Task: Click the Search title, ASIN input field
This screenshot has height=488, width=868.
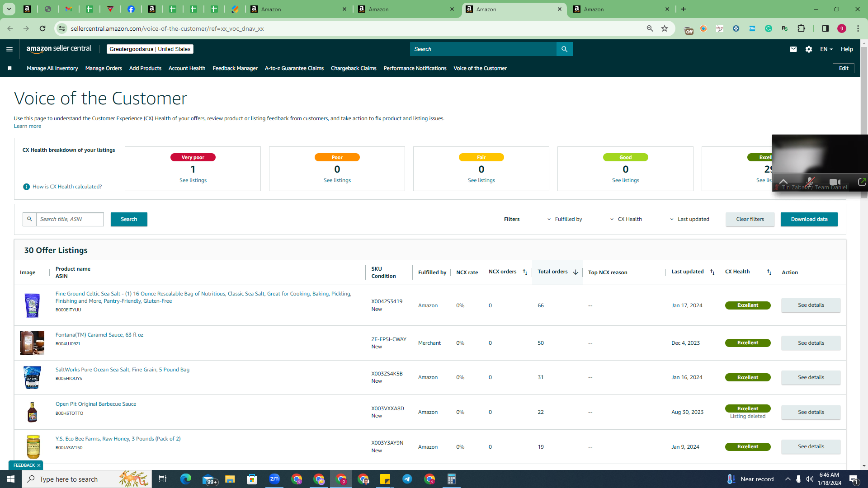Action: tap(70, 219)
